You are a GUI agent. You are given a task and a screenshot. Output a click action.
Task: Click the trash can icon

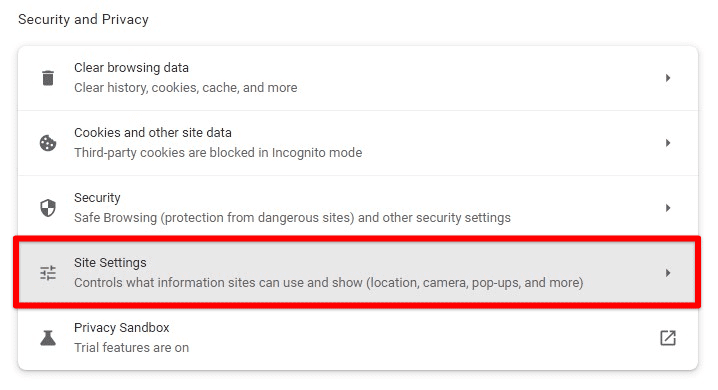click(x=48, y=78)
